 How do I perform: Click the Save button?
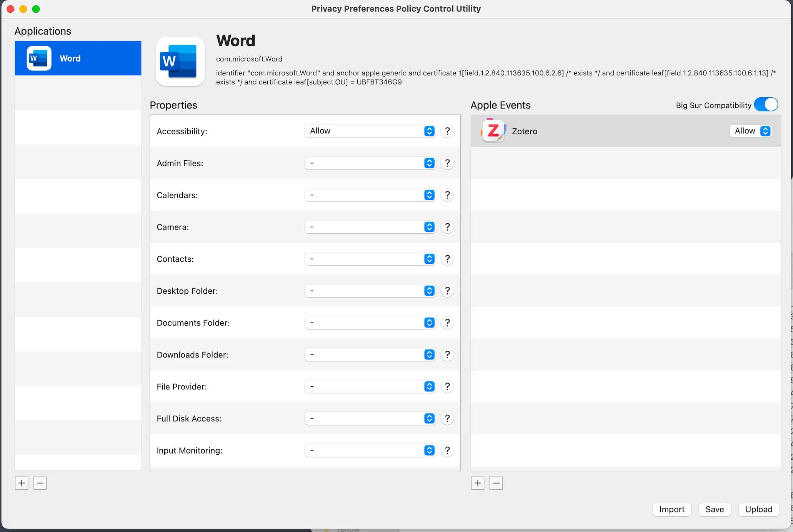point(715,509)
